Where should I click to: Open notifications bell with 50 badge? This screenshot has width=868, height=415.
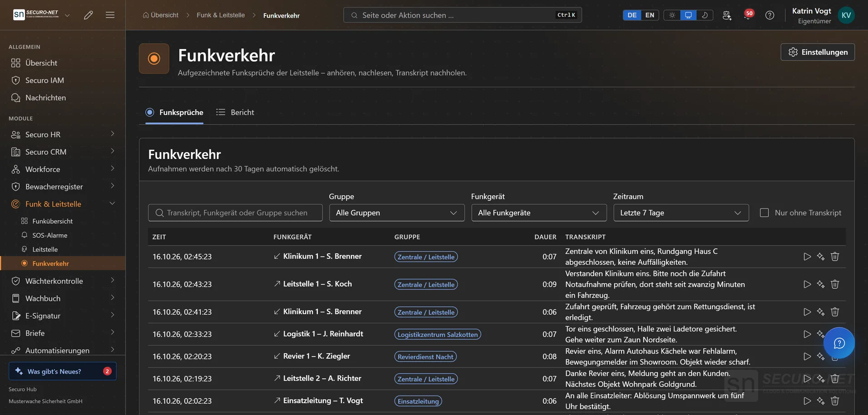pos(748,15)
